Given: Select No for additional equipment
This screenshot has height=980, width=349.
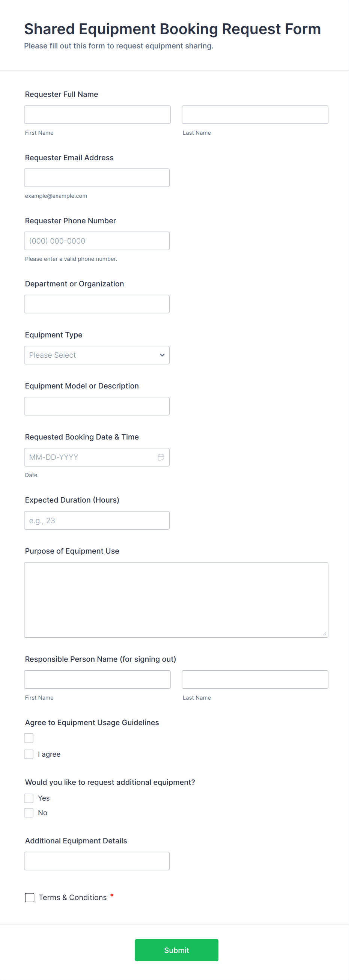Looking at the screenshot, I should click(x=29, y=813).
